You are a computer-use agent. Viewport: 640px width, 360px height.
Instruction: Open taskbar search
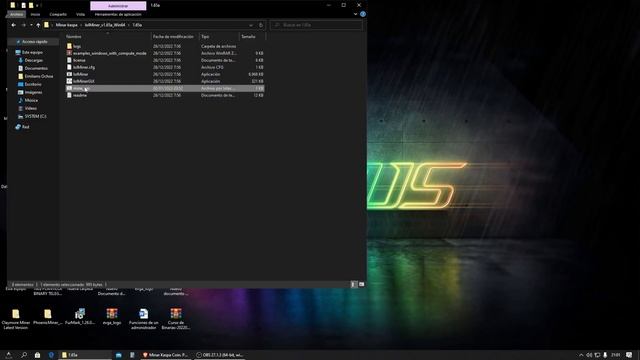tap(24, 355)
